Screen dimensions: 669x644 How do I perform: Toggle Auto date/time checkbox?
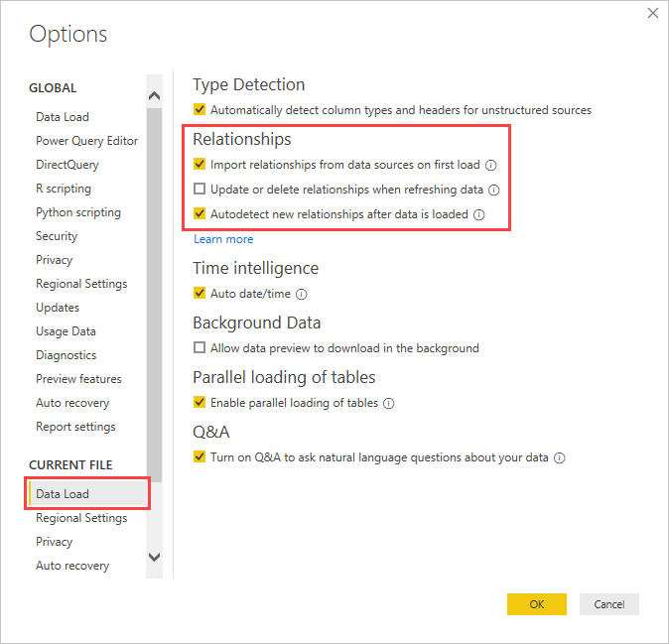[200, 294]
